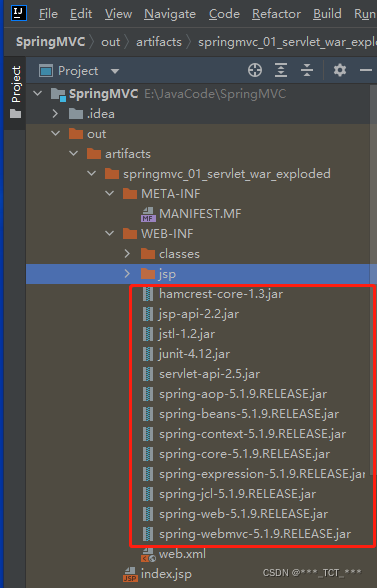The width and height of the screenshot is (377, 588).
Task: Select jsp-api-2.2.jar
Action: (x=199, y=314)
